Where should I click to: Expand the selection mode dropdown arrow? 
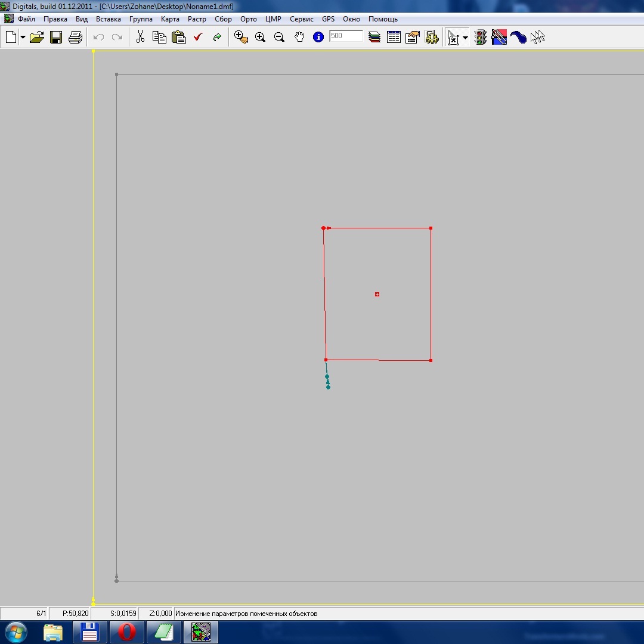[x=465, y=38]
